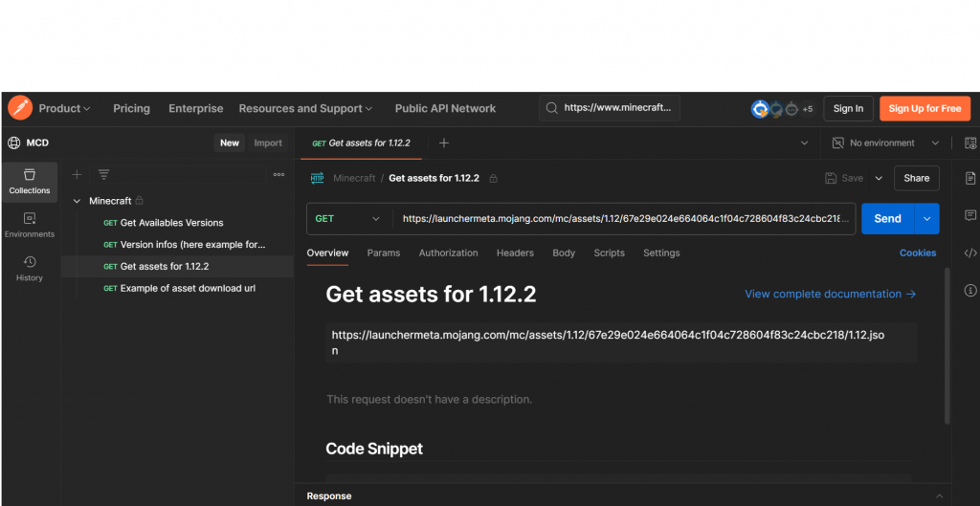This screenshot has height=506, width=980.
Task: Click the Sign In button
Action: click(848, 109)
